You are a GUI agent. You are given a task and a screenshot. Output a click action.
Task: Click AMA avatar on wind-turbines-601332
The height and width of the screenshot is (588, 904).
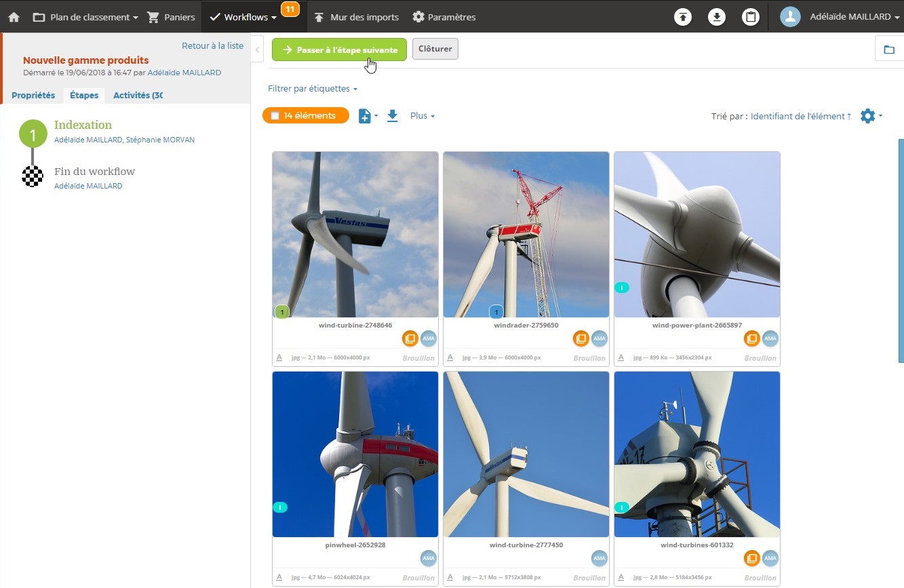click(x=770, y=558)
